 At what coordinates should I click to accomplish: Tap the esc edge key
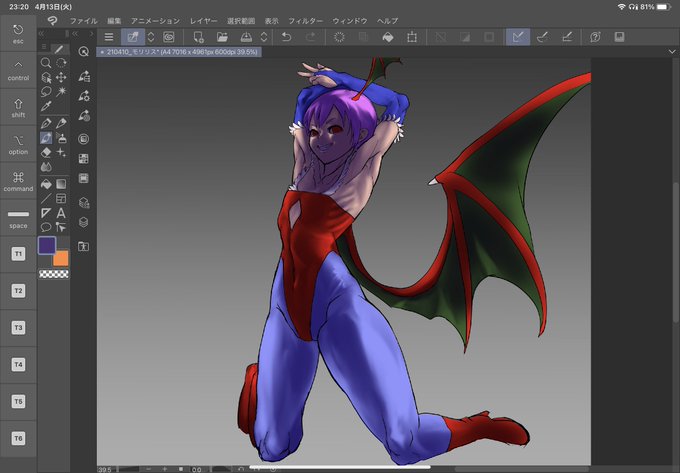pos(18,33)
